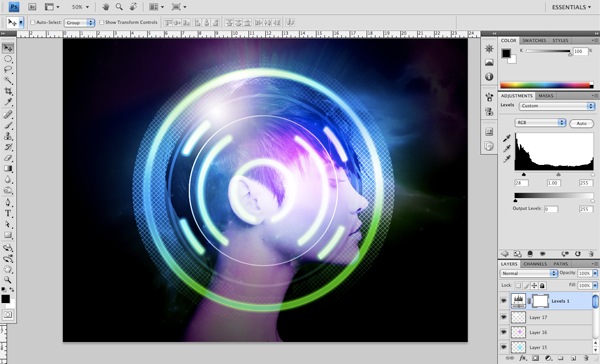600x364 pixels.
Task: Add a layer mask from Layers panel footer
Action: pos(535,359)
